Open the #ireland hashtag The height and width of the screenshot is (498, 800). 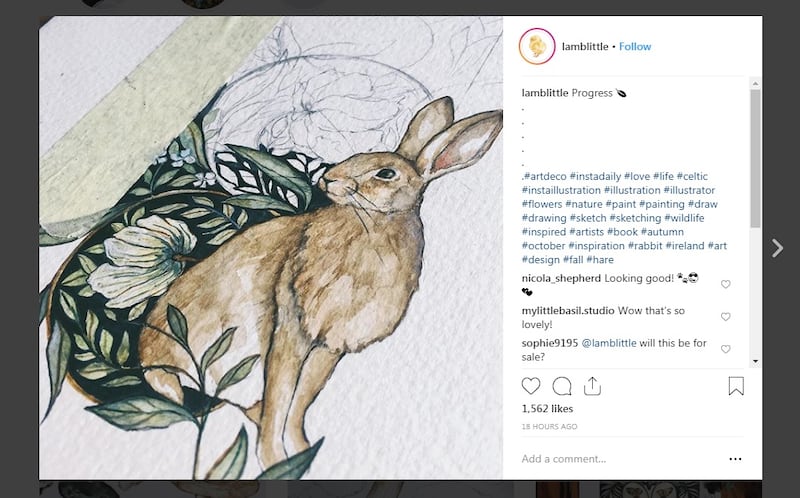point(685,245)
